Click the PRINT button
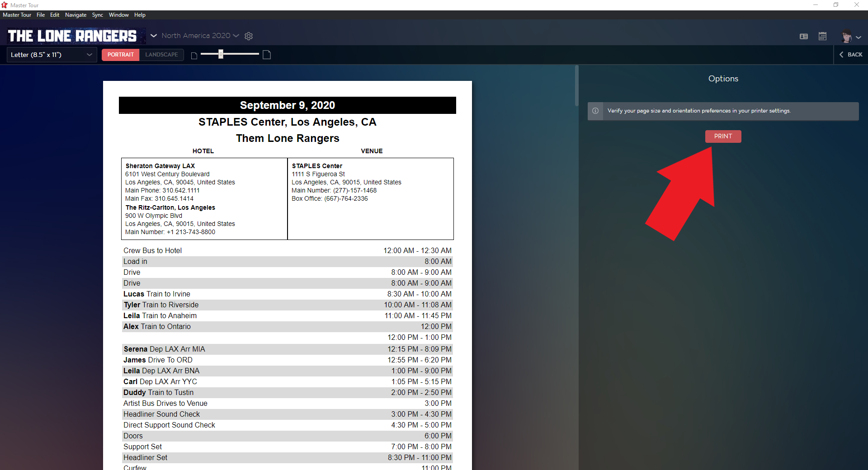Screen dimensions: 868x470 point(723,136)
